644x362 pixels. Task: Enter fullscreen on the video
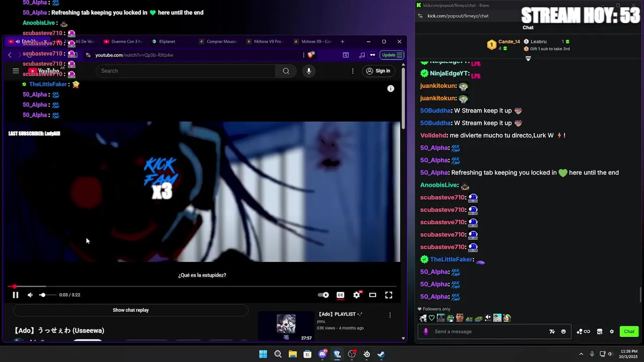point(389,295)
